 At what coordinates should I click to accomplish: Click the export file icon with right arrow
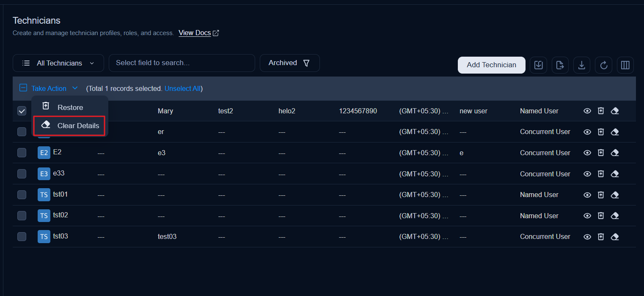tap(560, 65)
